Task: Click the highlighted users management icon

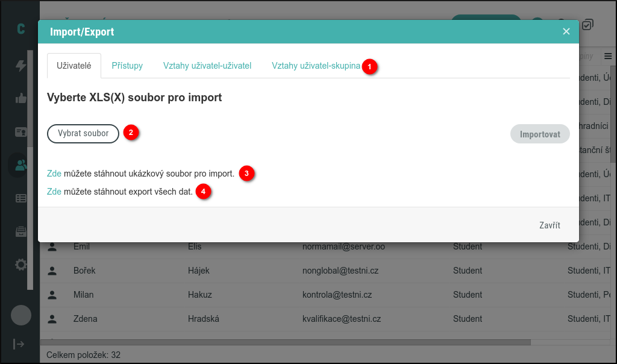Action: pos(20,165)
